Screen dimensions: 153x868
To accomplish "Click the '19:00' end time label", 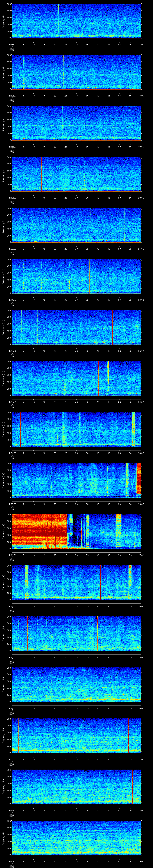I will 141,147.
